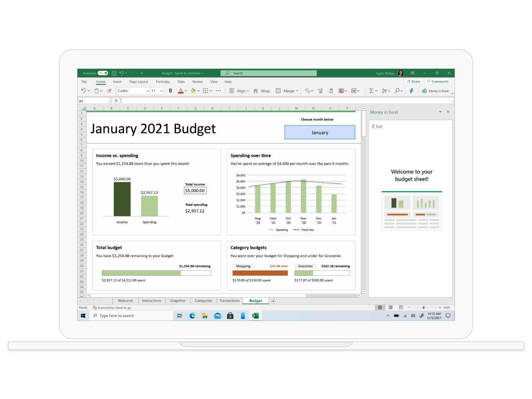Switch to Page Layout view in status bar
This screenshot has height=399, width=532.
[x=390, y=307]
